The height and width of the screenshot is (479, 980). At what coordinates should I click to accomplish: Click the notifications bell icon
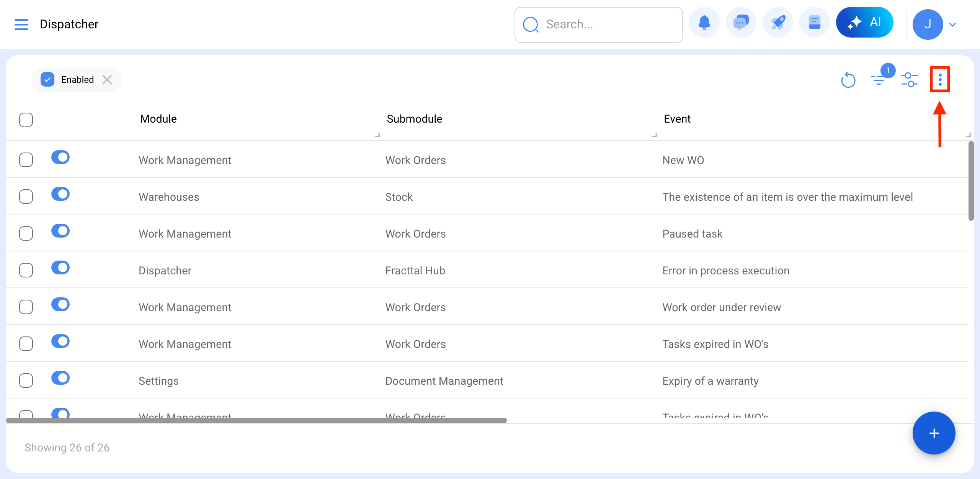(x=704, y=23)
